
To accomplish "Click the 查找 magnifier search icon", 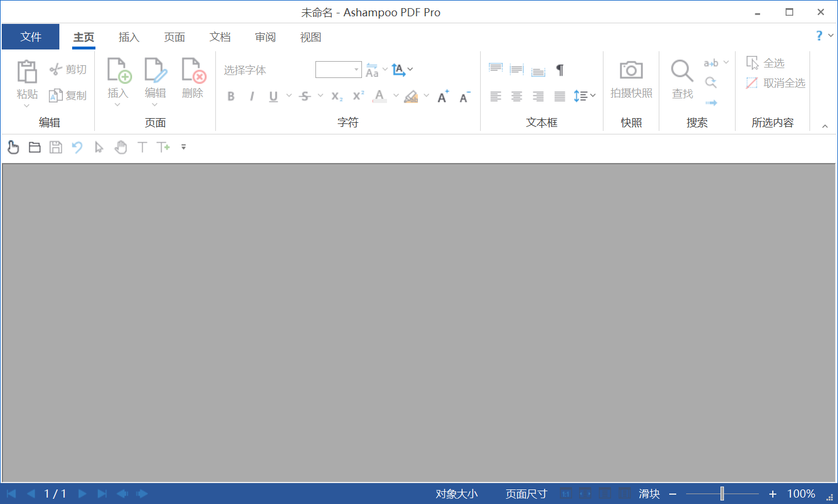I will [682, 70].
